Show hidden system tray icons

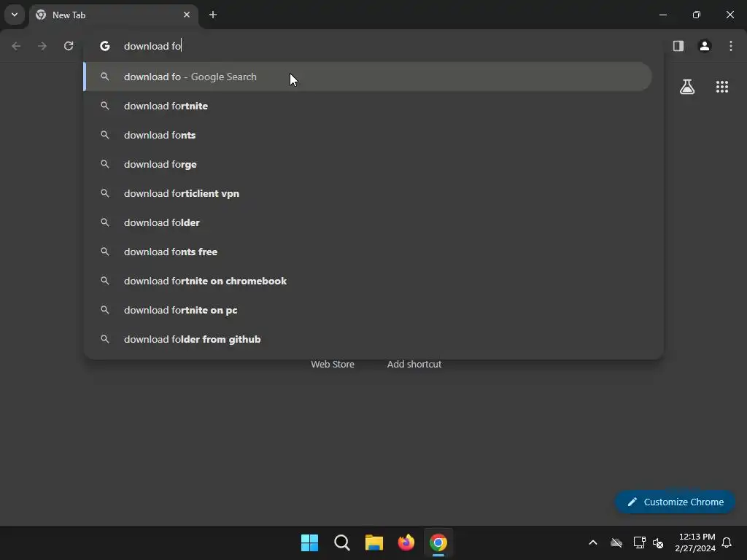593,542
